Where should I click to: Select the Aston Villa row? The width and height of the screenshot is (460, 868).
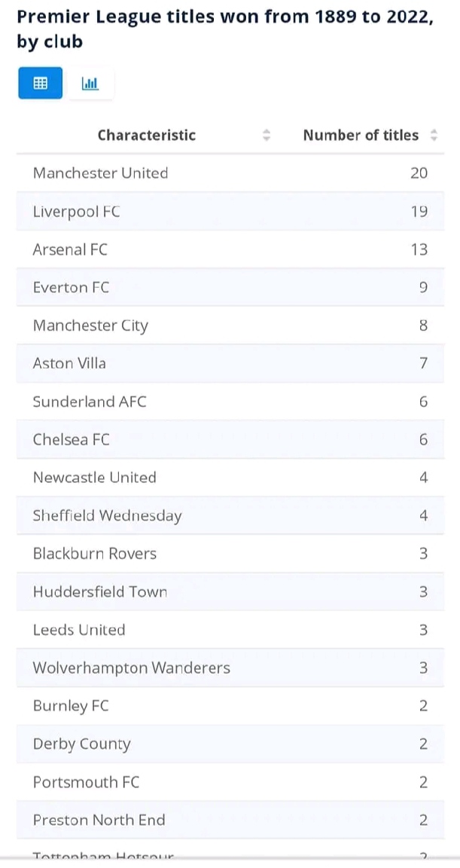(x=230, y=364)
